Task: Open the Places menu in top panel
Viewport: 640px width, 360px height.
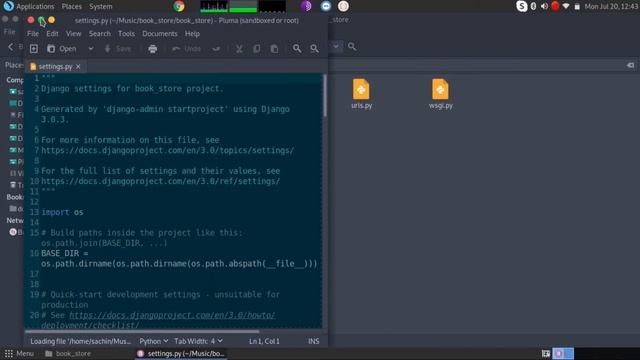Action: [71, 6]
